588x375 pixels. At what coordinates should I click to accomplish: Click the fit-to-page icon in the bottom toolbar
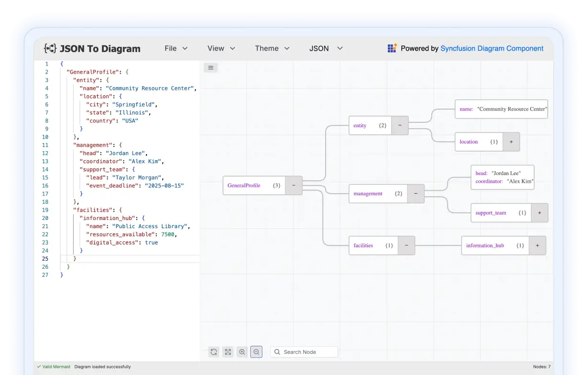pyautogui.click(x=228, y=352)
